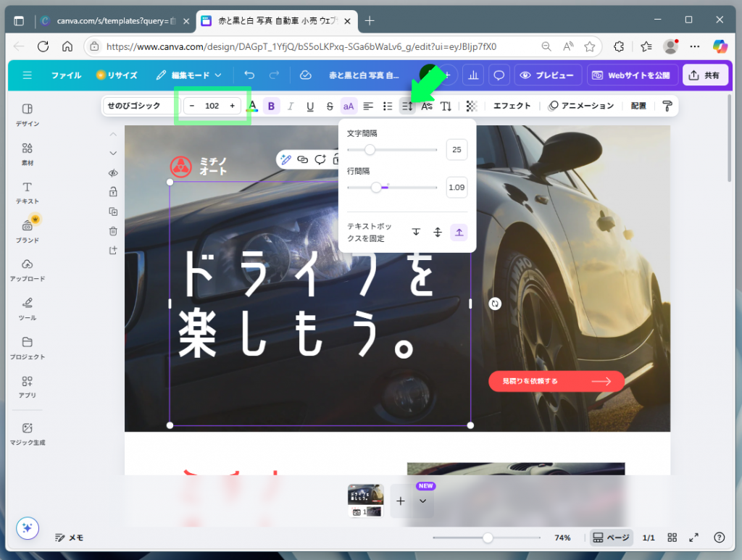Click the 共有 share button
The image size is (742, 560).
pyautogui.click(x=706, y=75)
